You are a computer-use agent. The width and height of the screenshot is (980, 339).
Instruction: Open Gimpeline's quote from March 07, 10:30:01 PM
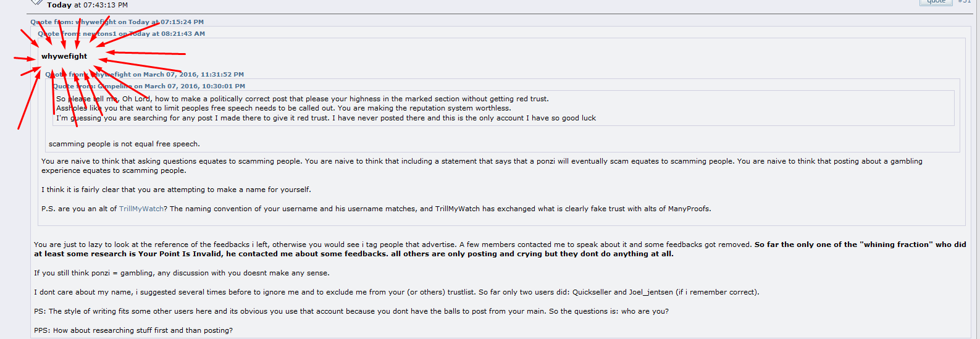pos(149,86)
